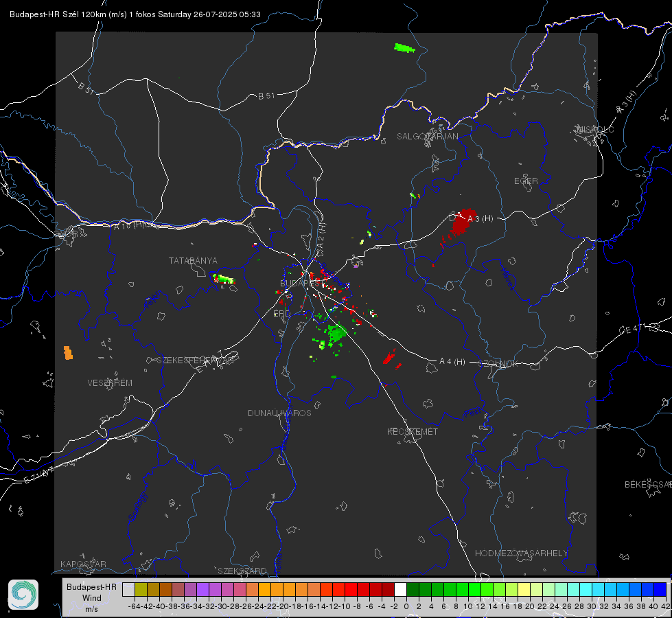Screen dimensions: 672x618
Task: Click the radar title text with the date 26-07-2025
Action: [x=135, y=14]
